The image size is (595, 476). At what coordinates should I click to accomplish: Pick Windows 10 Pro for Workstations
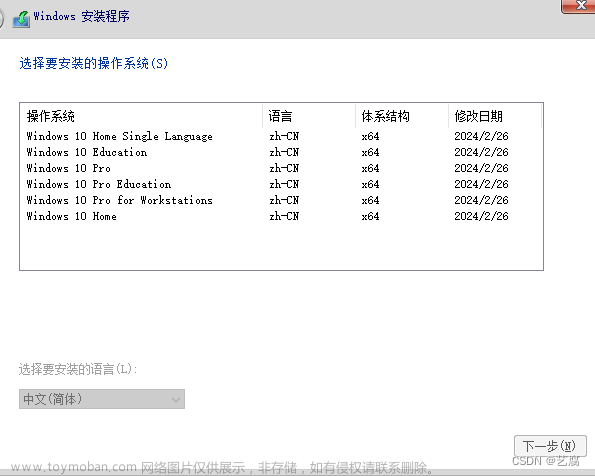pyautogui.click(x=281, y=200)
